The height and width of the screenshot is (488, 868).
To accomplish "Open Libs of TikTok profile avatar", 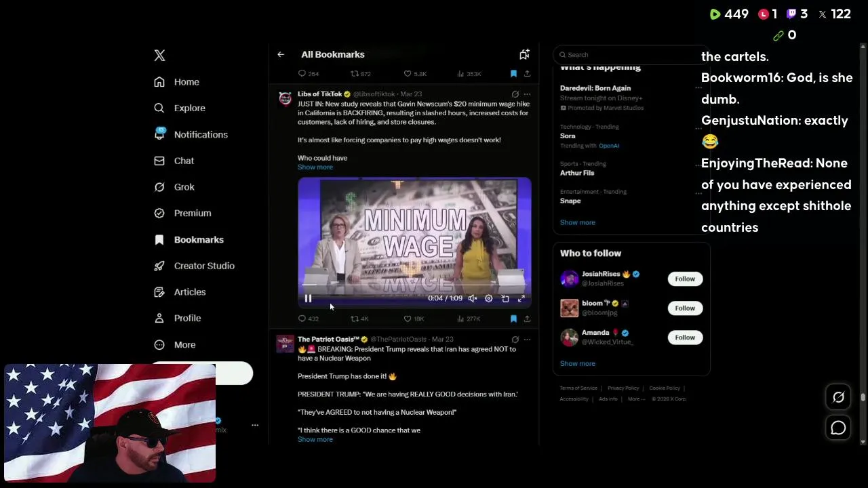I will 285,99.
